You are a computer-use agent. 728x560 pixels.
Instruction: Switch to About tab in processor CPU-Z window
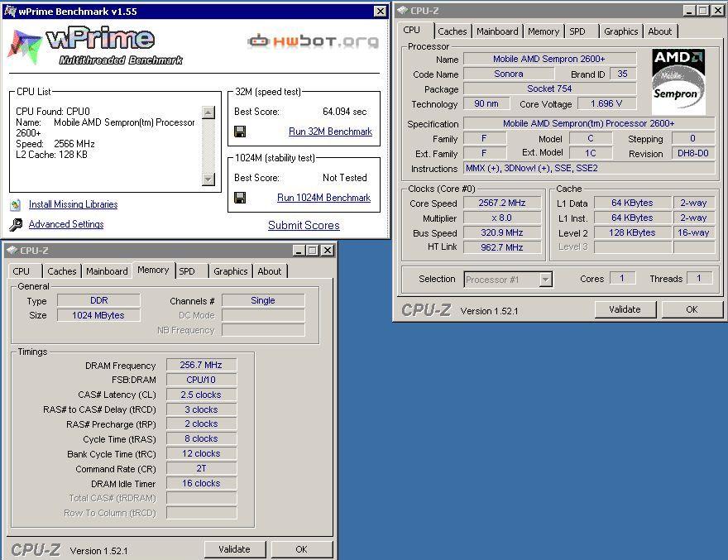660,31
